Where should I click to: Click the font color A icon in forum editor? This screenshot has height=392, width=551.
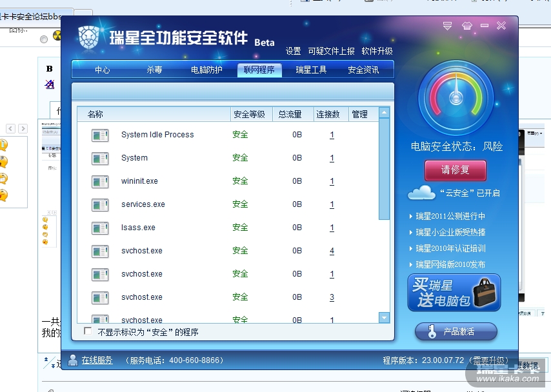click(x=50, y=84)
